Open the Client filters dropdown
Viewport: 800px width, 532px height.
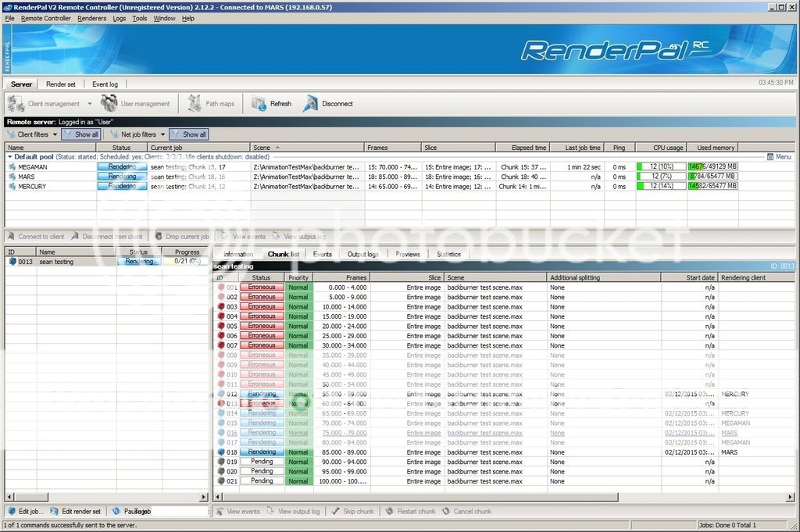pos(55,134)
